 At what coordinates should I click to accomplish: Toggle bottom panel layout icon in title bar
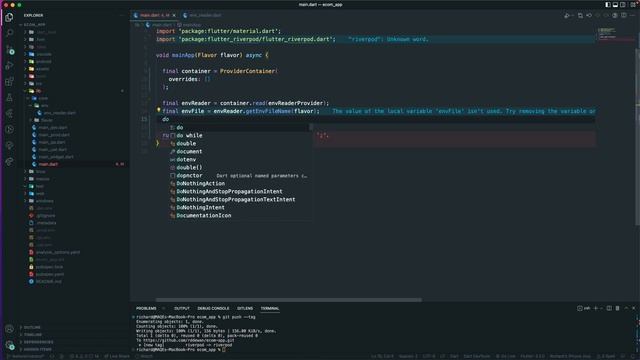point(615,4)
